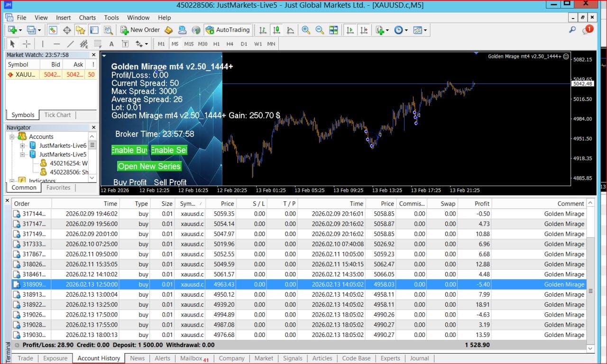This screenshot has width=607, height=364.
Task: Open search with magnifier icon
Action: point(572,30)
